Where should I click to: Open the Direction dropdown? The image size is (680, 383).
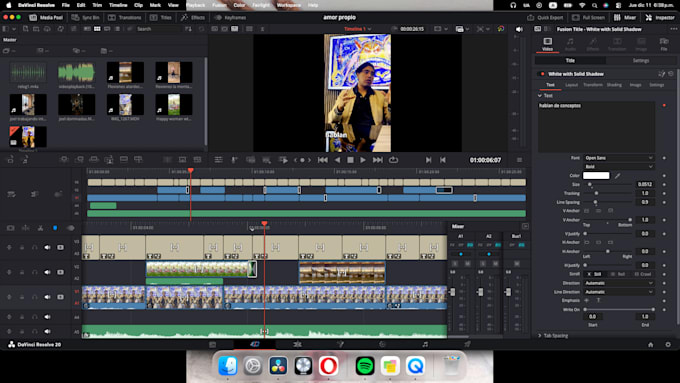coord(618,283)
